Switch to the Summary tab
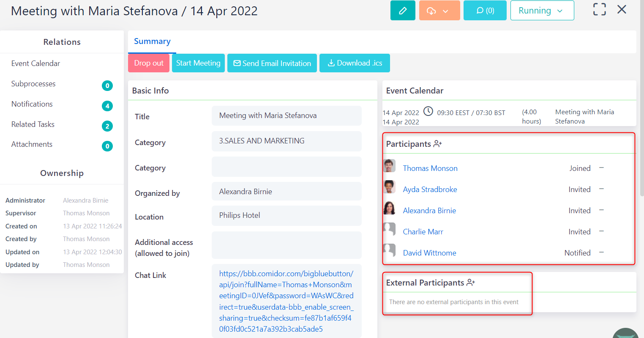This screenshot has width=644, height=338. tap(152, 41)
